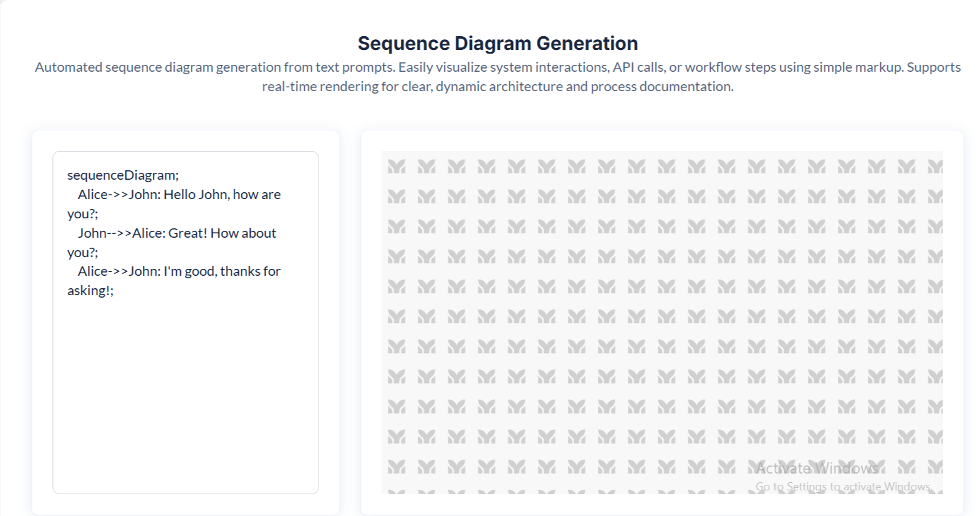Click the 'John-->>Alice: Great! How about' line
Viewport: 980px width, 516px height.
point(176,233)
